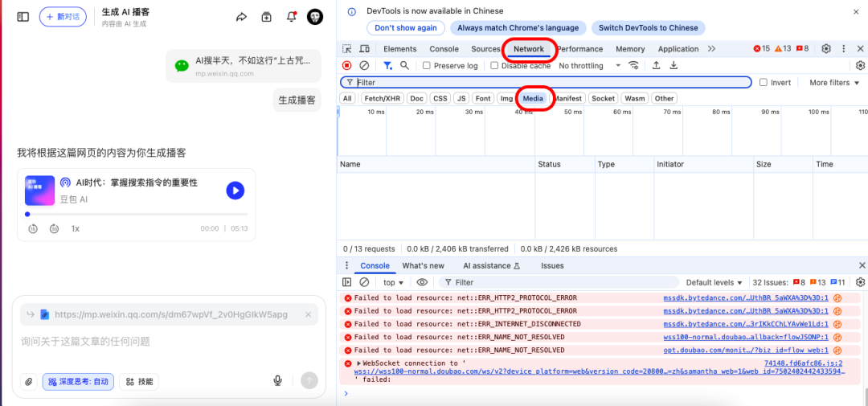The image size is (868, 406).
Task: Import a HAR file upload icon
Action: tap(656, 65)
